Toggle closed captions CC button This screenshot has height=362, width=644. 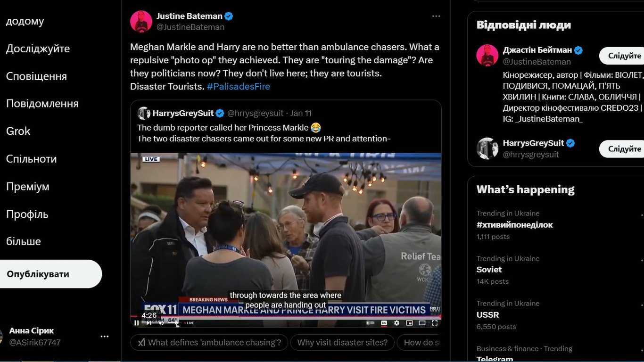(x=384, y=323)
